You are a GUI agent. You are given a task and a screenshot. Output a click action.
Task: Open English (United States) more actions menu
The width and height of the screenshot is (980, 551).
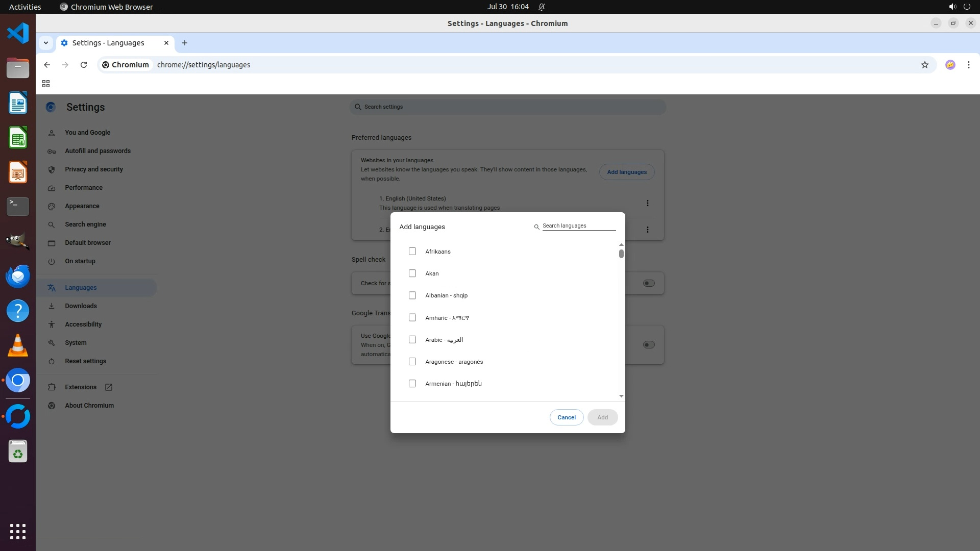pos(647,203)
